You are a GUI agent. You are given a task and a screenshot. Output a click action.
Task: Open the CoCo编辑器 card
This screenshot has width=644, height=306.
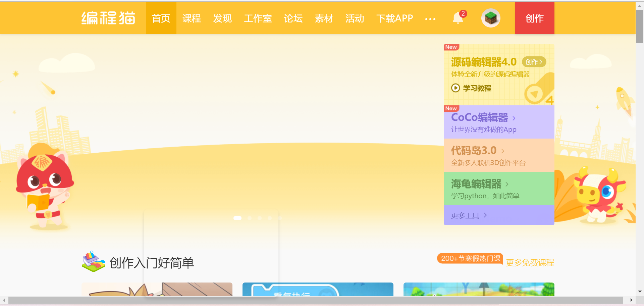(x=499, y=122)
